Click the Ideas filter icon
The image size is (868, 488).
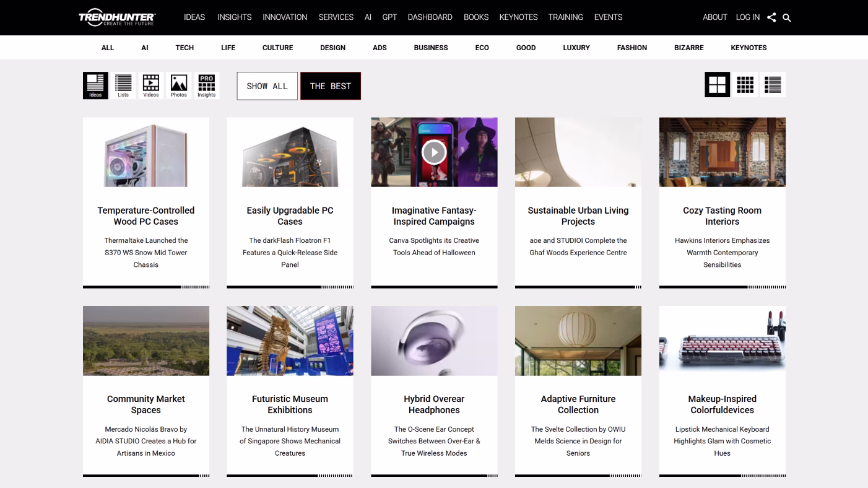95,85
